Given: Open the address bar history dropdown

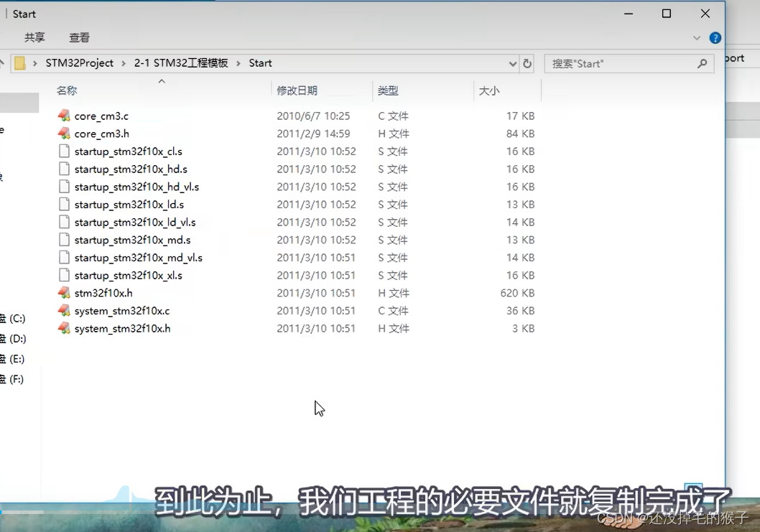Looking at the screenshot, I should 512,63.
